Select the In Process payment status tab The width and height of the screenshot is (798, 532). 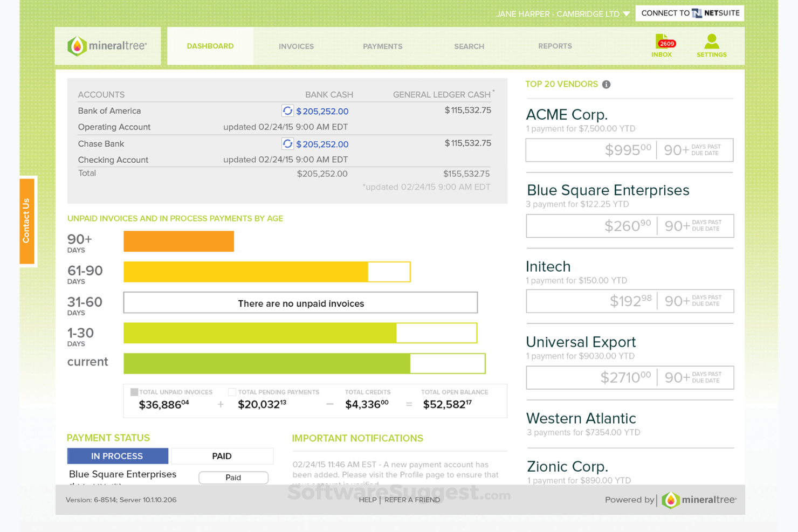pyautogui.click(x=118, y=456)
